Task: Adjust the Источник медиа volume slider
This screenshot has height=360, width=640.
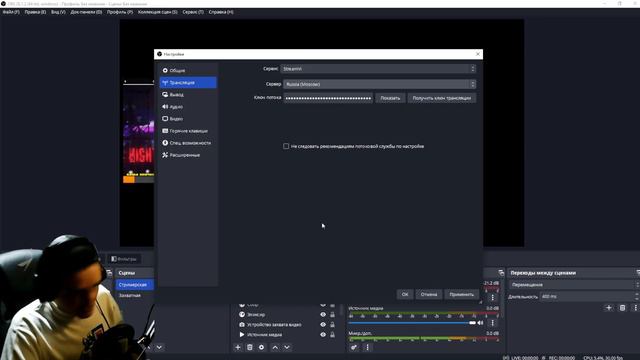Action: [412, 323]
